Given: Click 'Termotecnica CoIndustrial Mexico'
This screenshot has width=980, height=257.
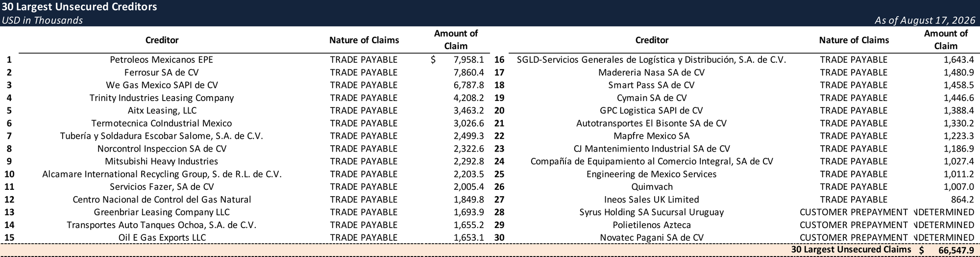Looking at the screenshot, I should tap(162, 124).
